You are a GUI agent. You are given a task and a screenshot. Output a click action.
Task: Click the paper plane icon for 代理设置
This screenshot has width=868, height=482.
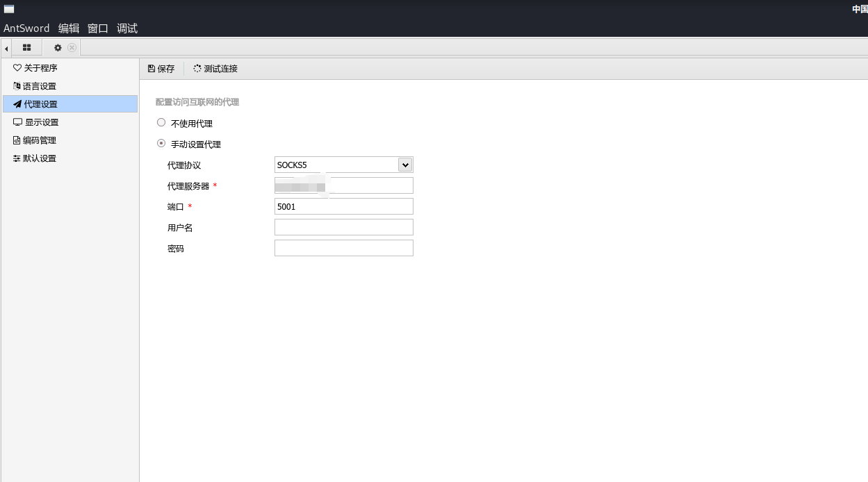(17, 104)
